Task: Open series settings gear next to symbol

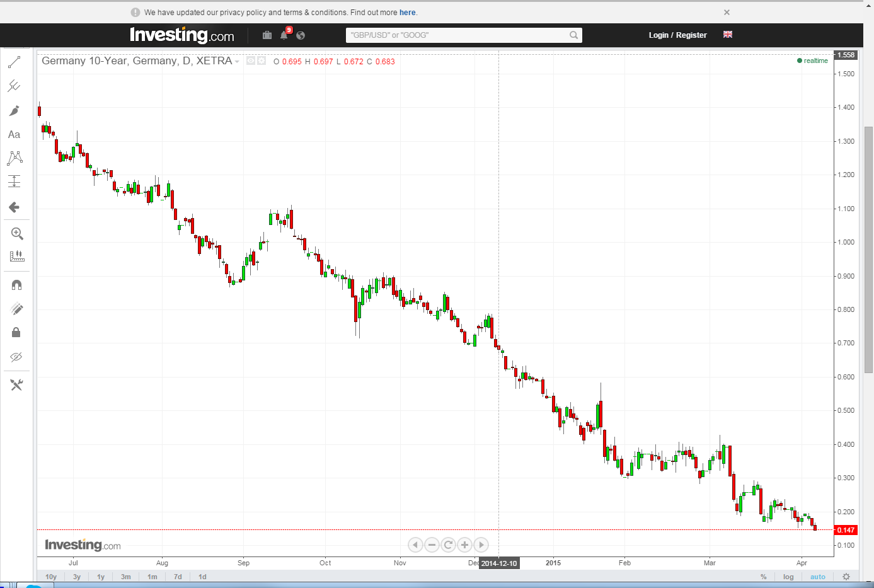Action: point(262,61)
